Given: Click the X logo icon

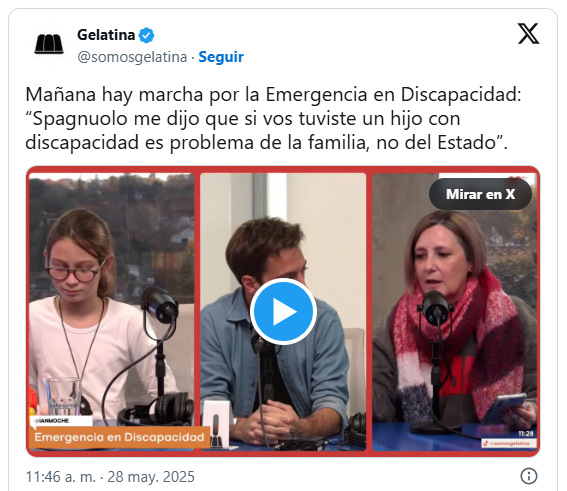Looking at the screenshot, I should 528,34.
